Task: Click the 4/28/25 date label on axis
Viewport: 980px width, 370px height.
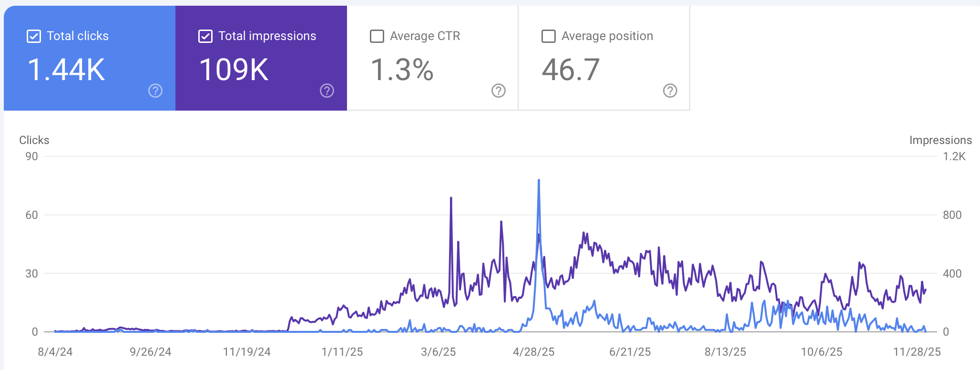Action: tap(533, 352)
